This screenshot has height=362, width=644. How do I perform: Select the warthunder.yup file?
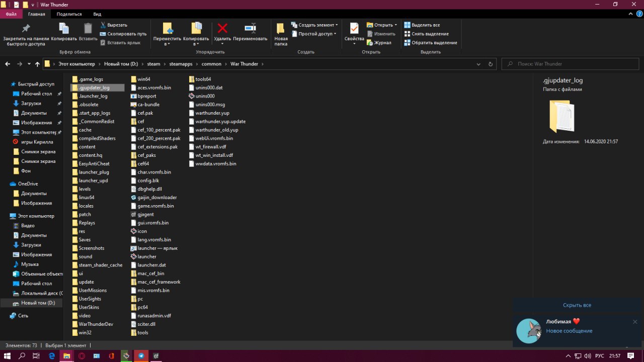212,113
